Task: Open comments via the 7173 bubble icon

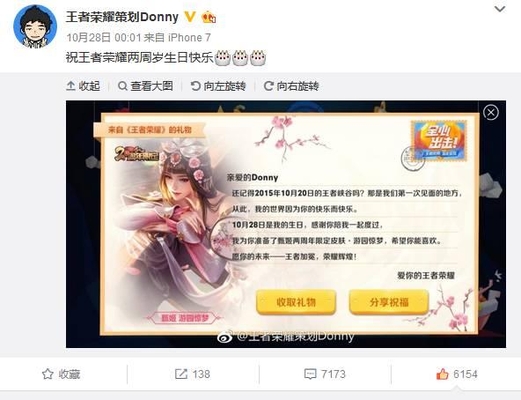Action: coord(325,374)
